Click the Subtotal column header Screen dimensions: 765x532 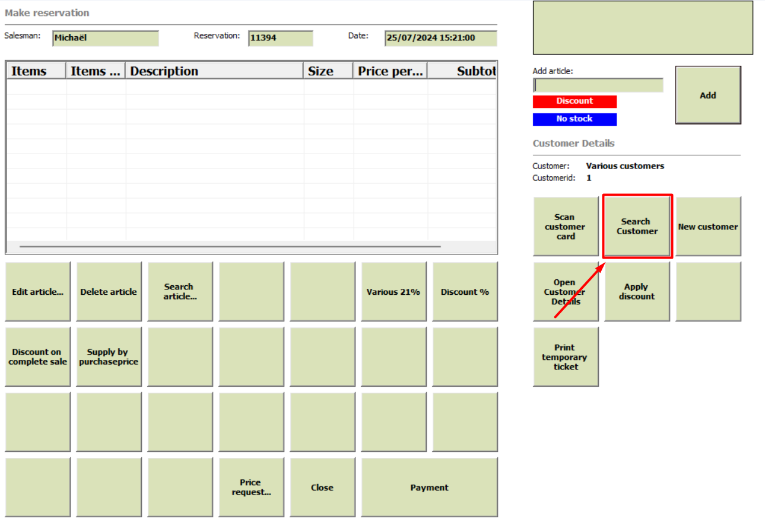click(x=462, y=71)
